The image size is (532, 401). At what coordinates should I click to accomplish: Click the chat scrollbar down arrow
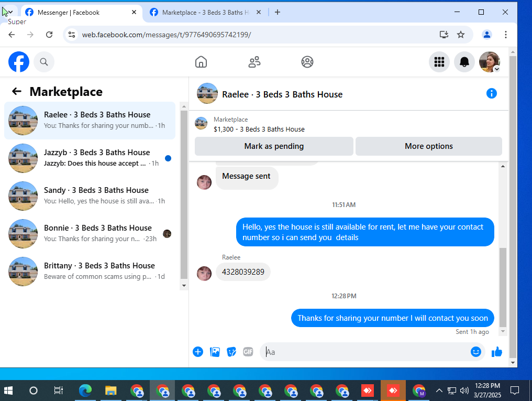tap(503, 331)
